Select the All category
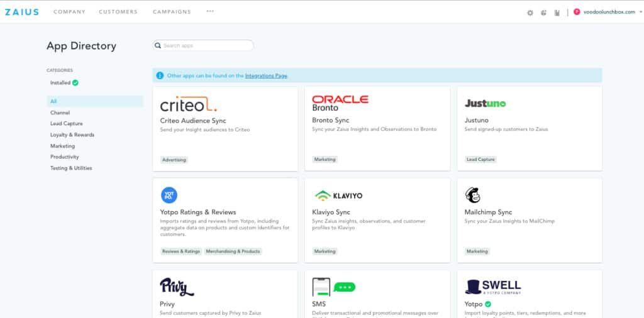Screen dimensions: 644x318 pos(95,101)
